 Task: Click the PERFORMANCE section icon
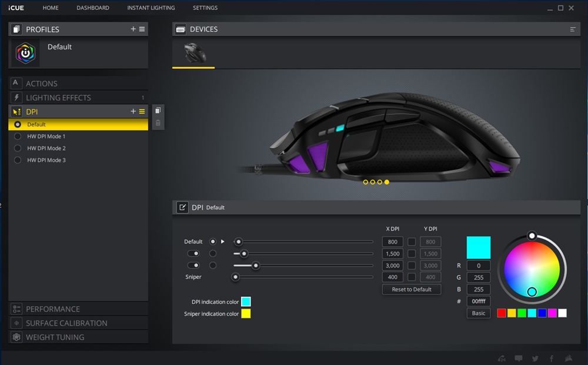[16, 309]
